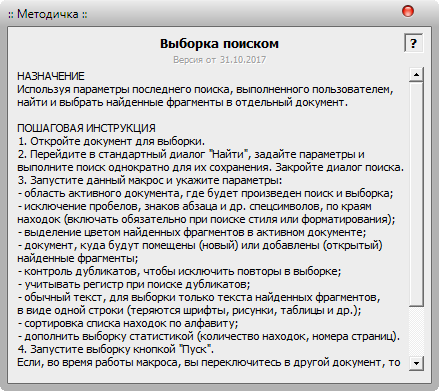Image resolution: width=439 pixels, height=391 pixels.
Task: Close the Методичка window with red button
Action: [407, 11]
